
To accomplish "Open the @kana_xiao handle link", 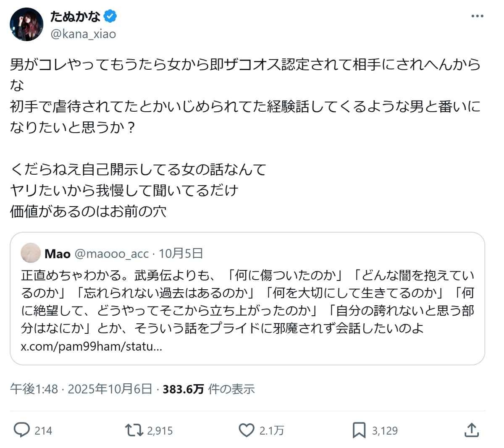I will coord(83,34).
